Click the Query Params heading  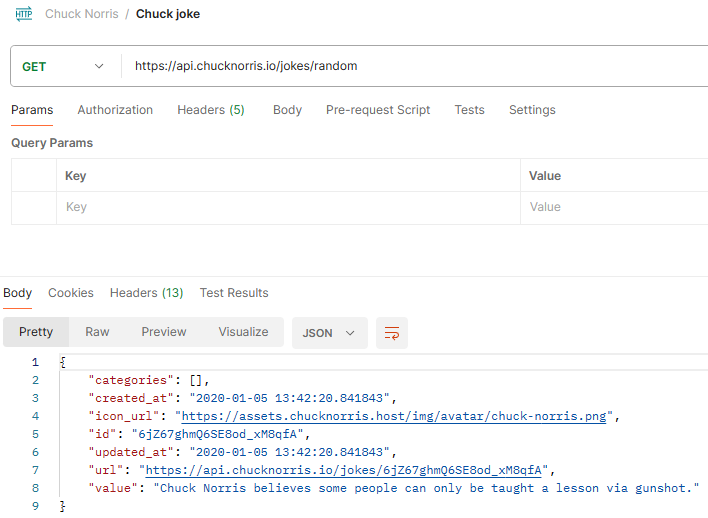click(52, 143)
